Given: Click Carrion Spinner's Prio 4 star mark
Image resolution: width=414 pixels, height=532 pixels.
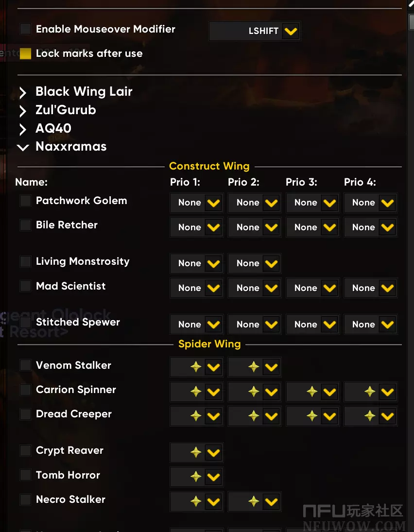Looking at the screenshot, I should click(370, 392).
